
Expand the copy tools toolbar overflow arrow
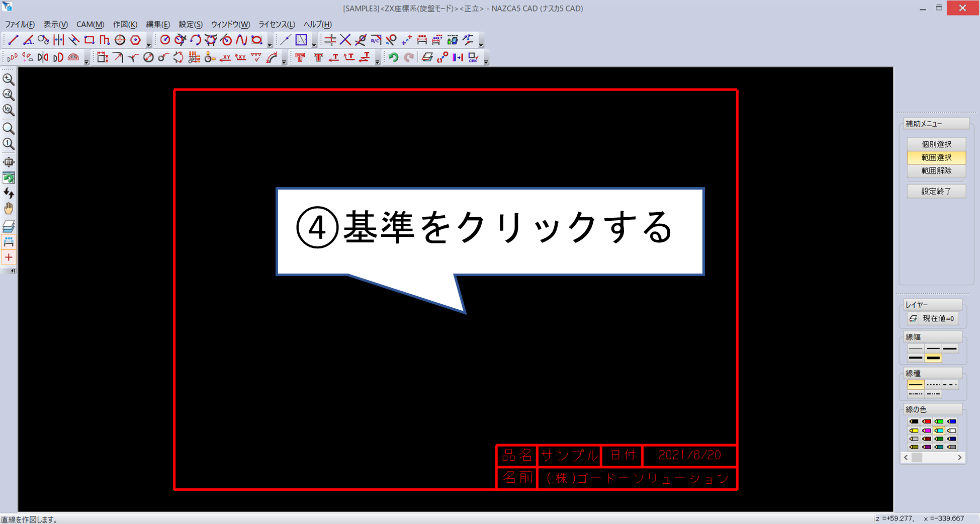coord(86,62)
